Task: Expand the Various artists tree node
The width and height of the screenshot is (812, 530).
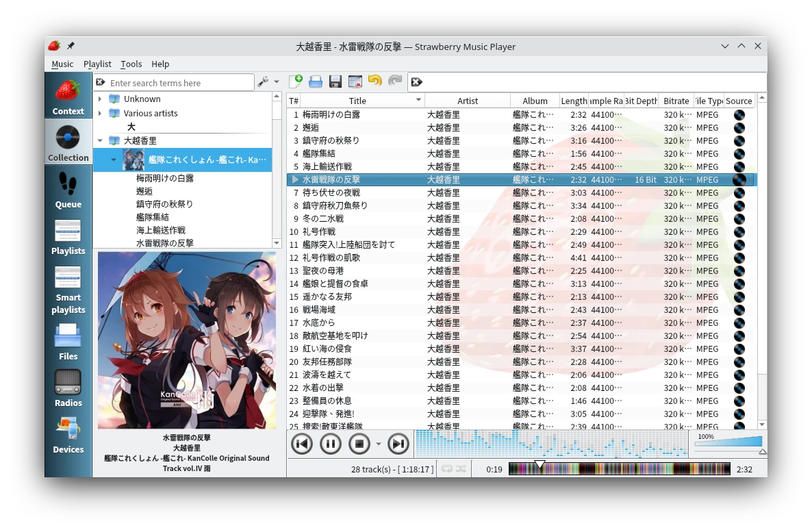Action: tap(100, 114)
